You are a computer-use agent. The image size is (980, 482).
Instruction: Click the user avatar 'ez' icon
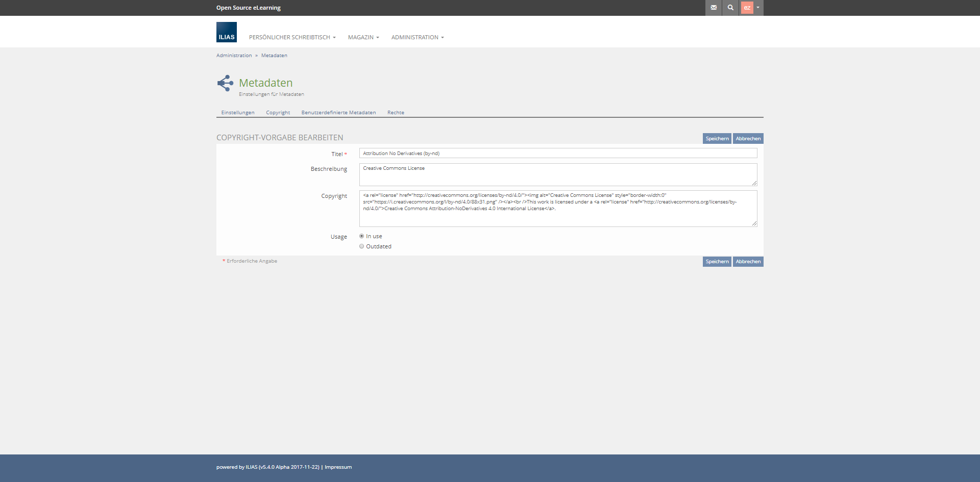pos(747,8)
